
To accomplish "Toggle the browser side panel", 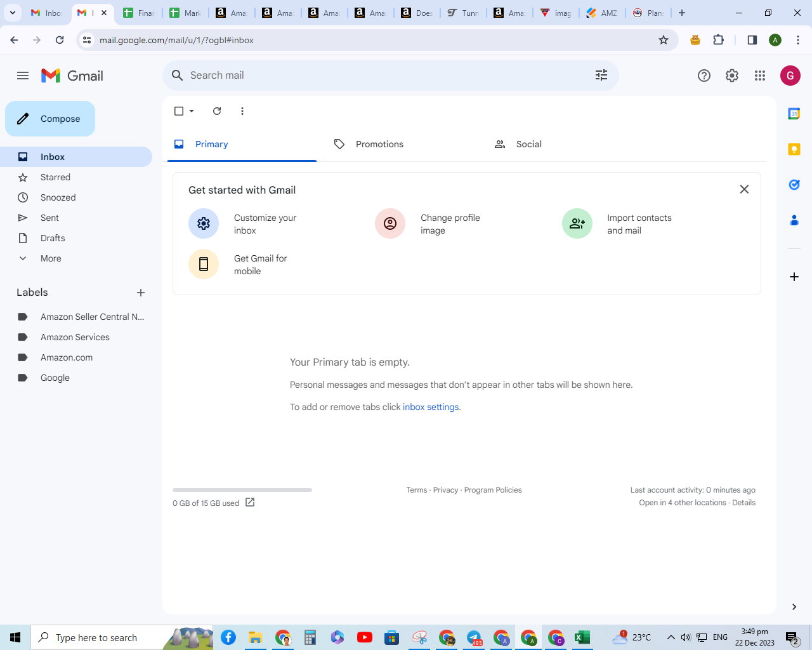I will click(752, 40).
